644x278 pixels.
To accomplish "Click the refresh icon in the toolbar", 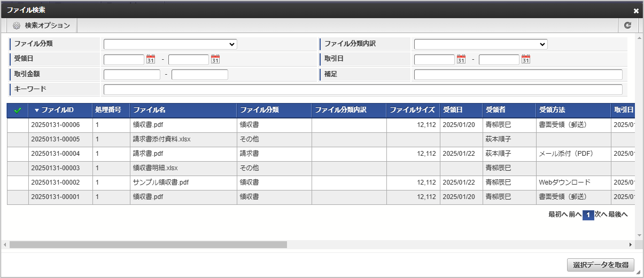I will [x=627, y=25].
